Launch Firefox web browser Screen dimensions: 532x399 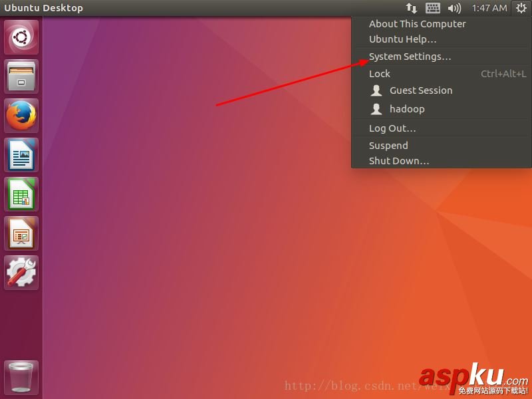tap(21, 116)
